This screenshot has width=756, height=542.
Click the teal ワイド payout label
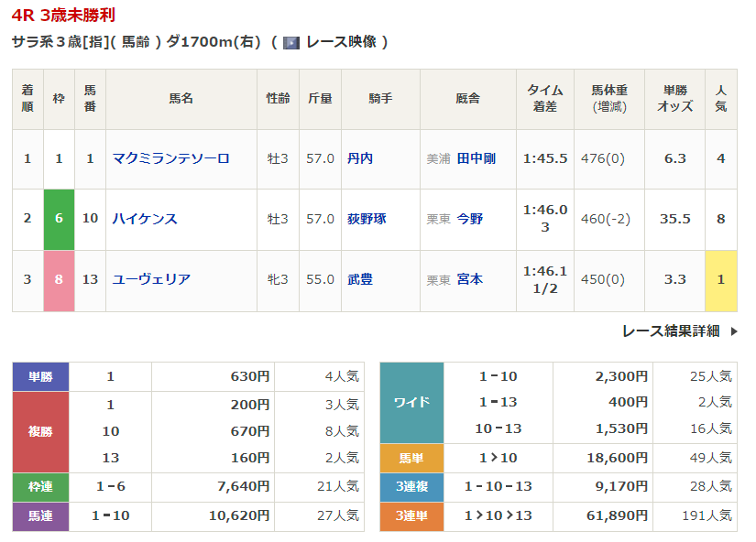coord(411,403)
